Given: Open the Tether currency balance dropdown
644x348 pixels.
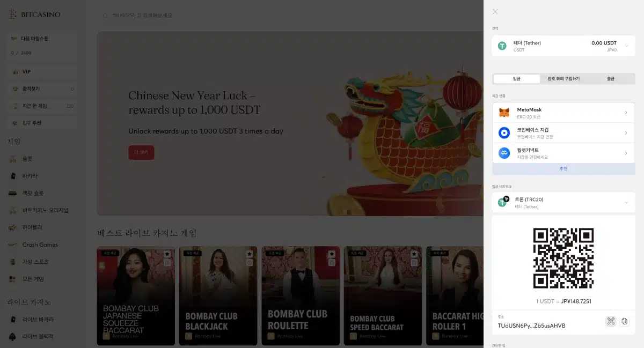Looking at the screenshot, I should pos(563,46).
